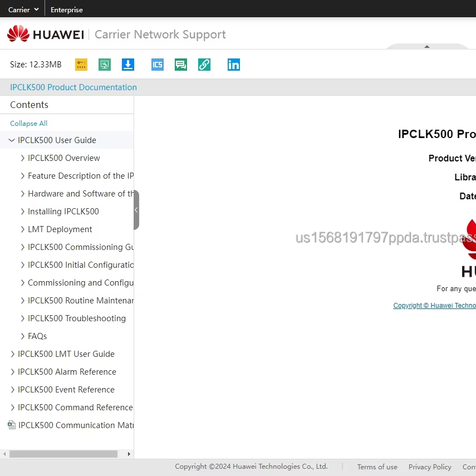Share via the LinkedIn icon
The image size is (476, 476).
(233, 65)
